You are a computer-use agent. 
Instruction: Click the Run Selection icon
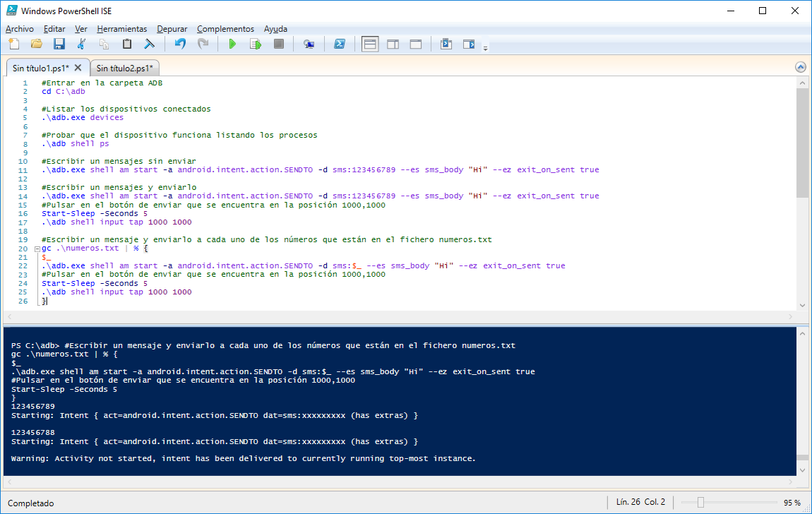click(x=256, y=44)
